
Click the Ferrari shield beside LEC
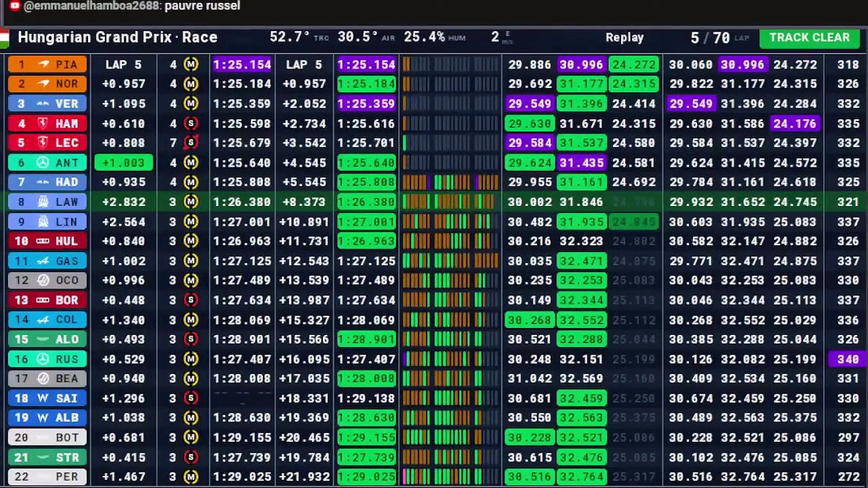[43, 143]
